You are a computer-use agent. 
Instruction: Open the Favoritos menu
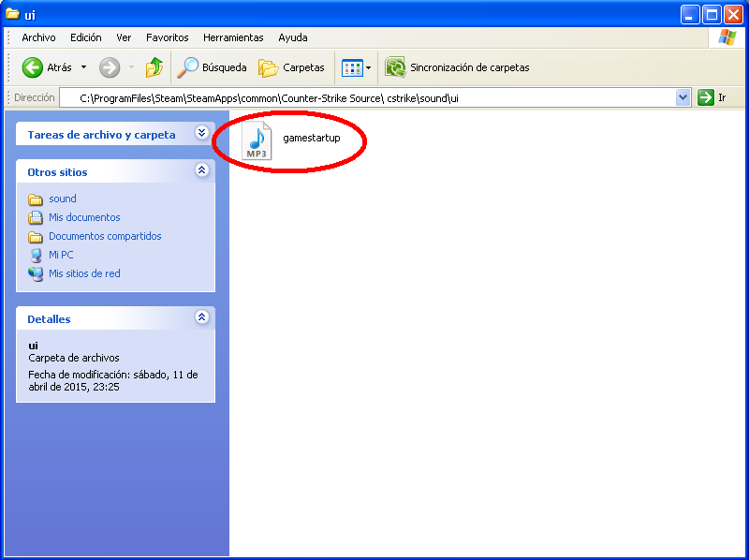click(168, 37)
